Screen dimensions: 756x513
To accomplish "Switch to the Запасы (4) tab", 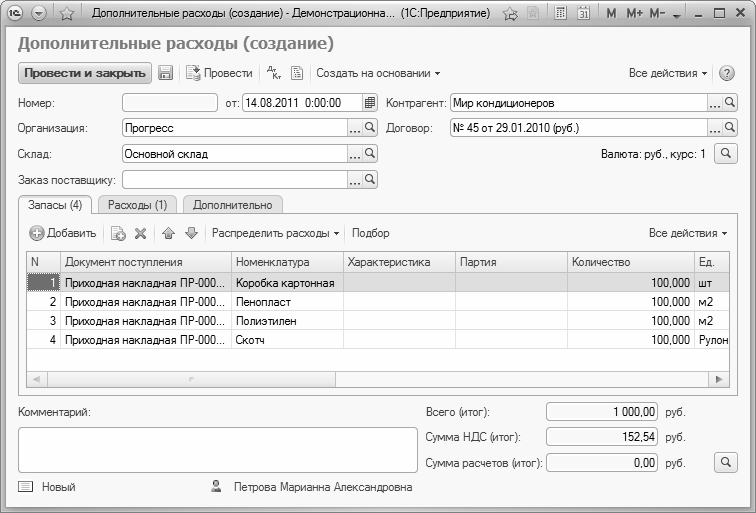I will (55, 205).
